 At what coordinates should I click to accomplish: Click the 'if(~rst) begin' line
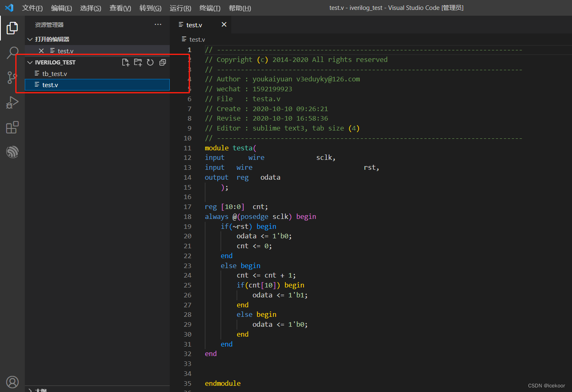click(249, 226)
